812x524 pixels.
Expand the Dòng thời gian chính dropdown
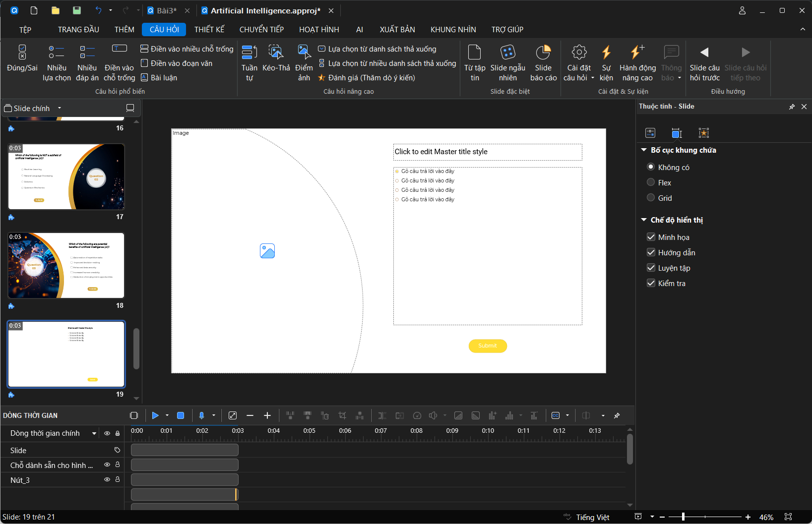pos(94,433)
